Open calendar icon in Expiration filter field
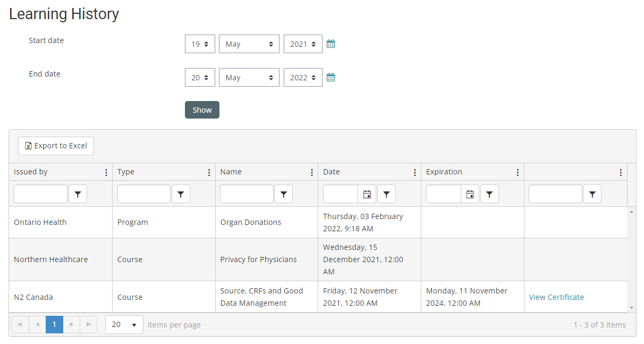644x344 pixels. click(470, 195)
